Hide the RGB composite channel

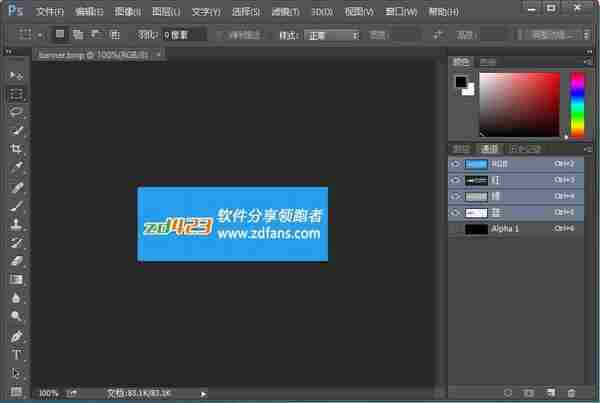455,164
